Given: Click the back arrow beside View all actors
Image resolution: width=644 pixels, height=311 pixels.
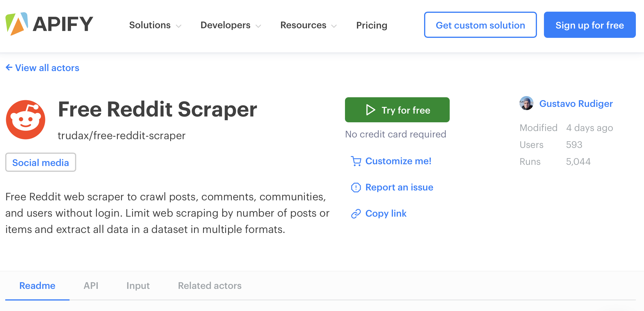Looking at the screenshot, I should [9, 68].
